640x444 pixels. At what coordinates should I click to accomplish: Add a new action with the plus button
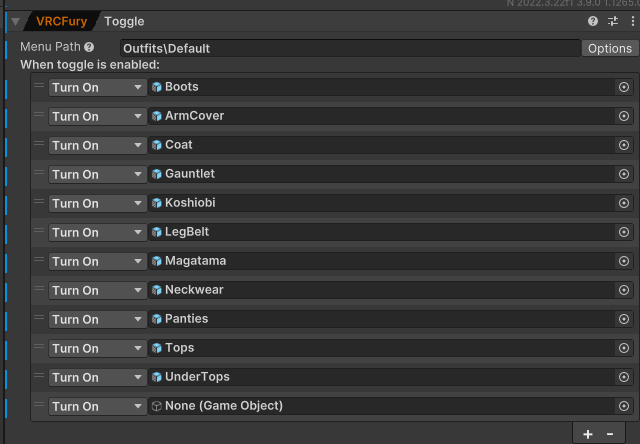(x=588, y=434)
